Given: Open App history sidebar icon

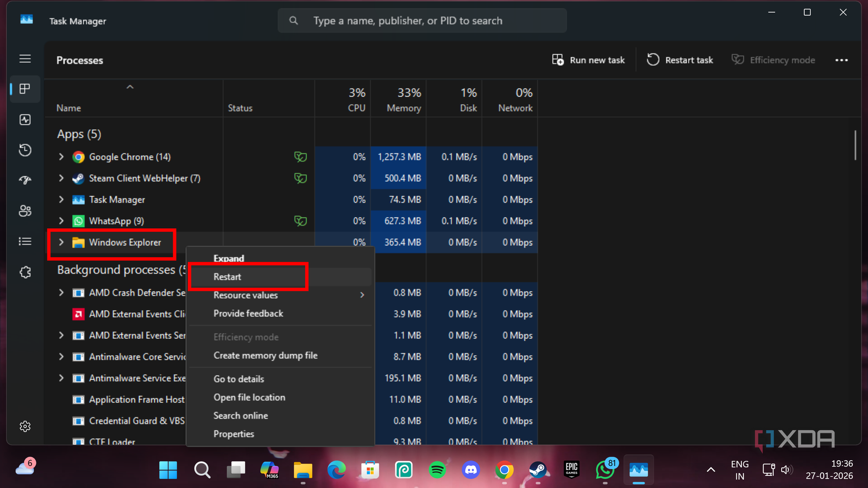Looking at the screenshot, I should [x=25, y=150].
